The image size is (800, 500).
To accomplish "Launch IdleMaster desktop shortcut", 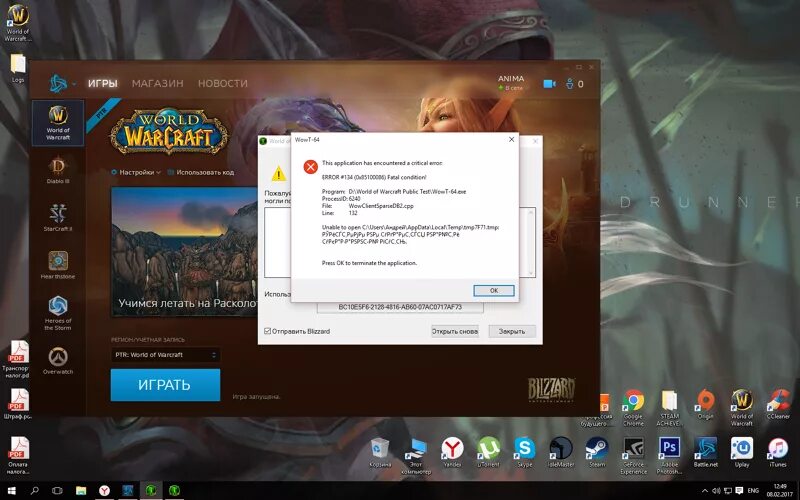I will [x=561, y=453].
